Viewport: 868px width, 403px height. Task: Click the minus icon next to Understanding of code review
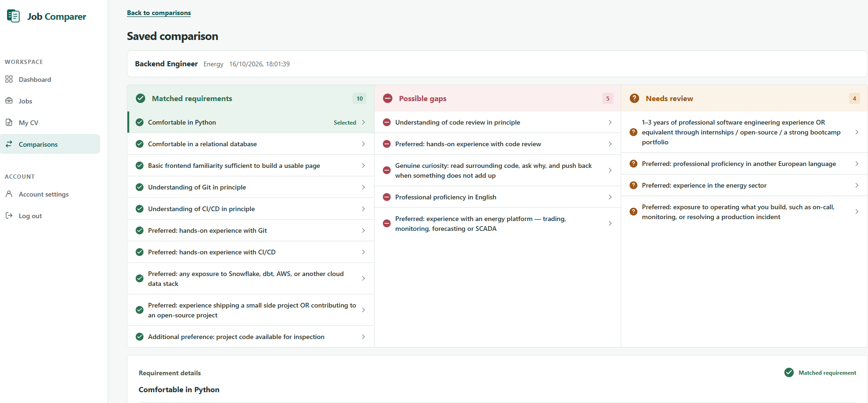pos(387,122)
